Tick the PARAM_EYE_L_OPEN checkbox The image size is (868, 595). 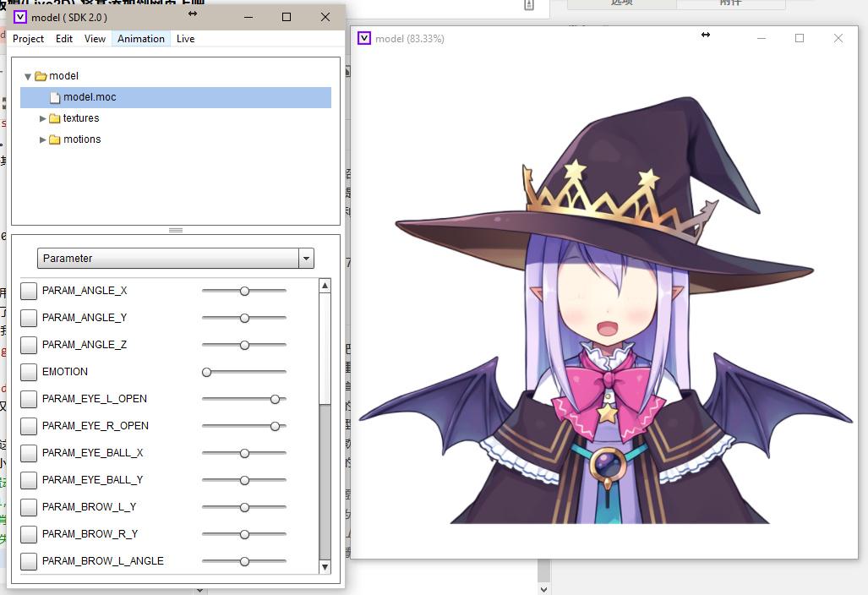pos(29,399)
